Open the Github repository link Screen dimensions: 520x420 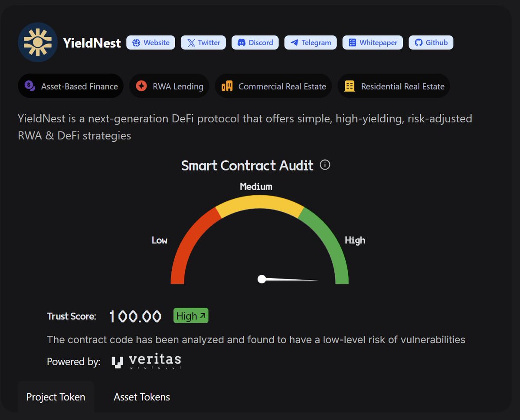click(431, 43)
